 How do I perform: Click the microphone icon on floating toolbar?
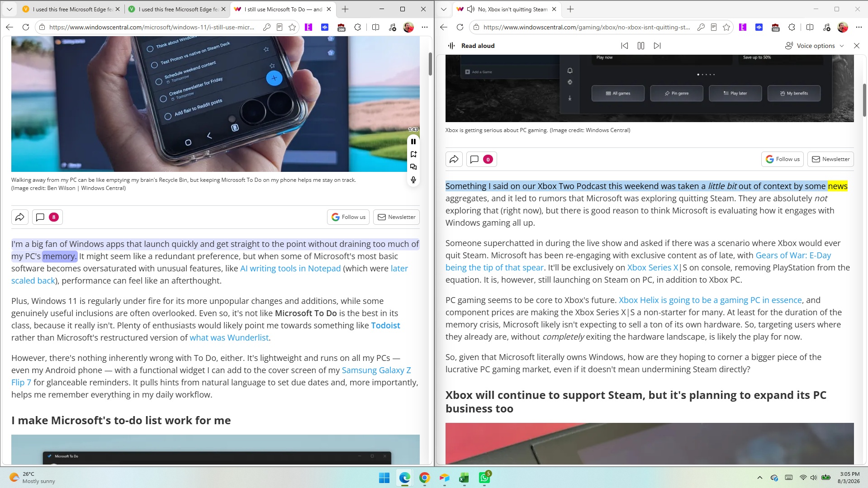pyautogui.click(x=413, y=180)
